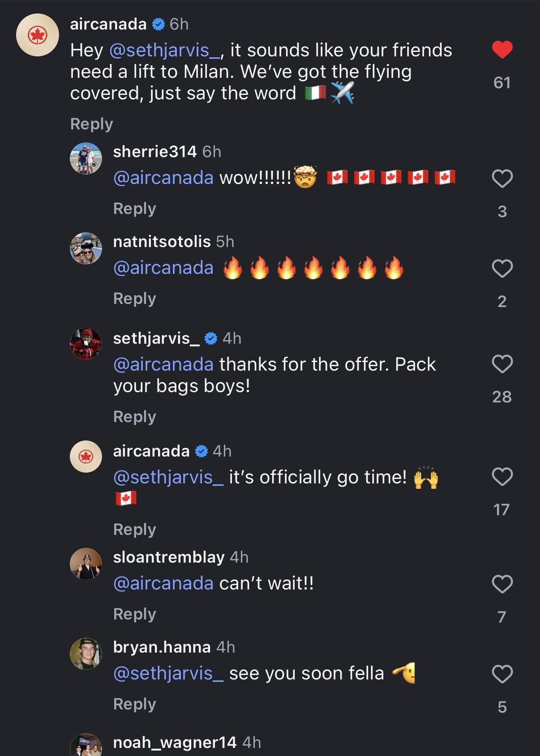Tap Reply under sethjarvis_'s comment
The height and width of the screenshot is (756, 540).
pos(134,417)
